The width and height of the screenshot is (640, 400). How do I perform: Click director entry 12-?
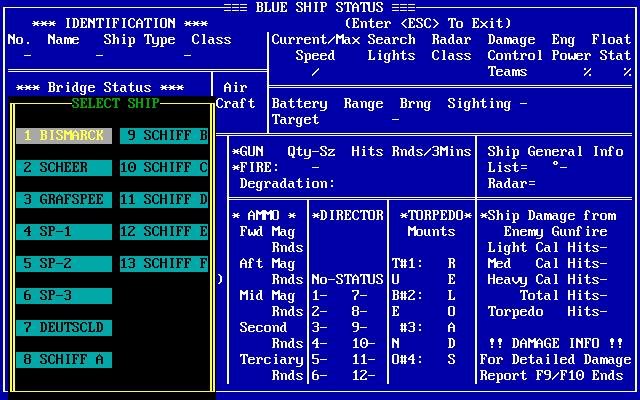coord(363,376)
